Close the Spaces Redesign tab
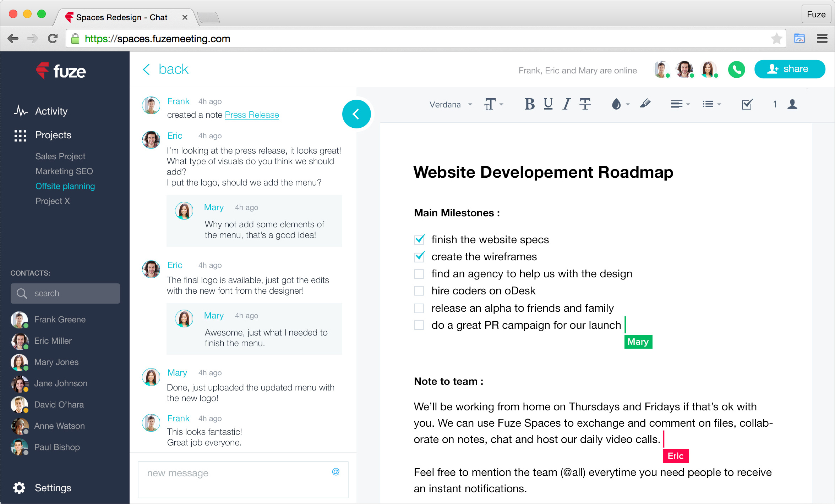Screen dimensions: 835x504 click(x=185, y=17)
